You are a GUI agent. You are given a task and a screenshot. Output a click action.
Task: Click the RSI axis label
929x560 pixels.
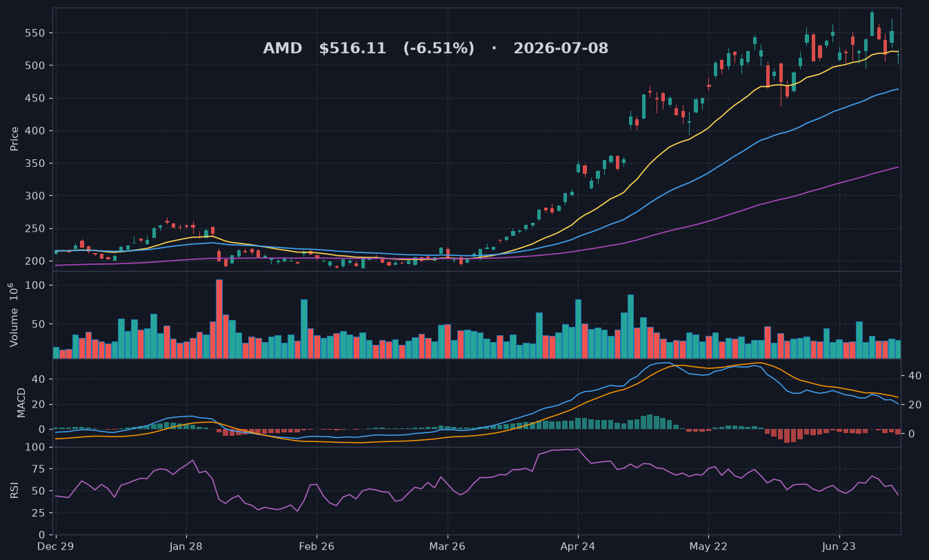coord(14,490)
